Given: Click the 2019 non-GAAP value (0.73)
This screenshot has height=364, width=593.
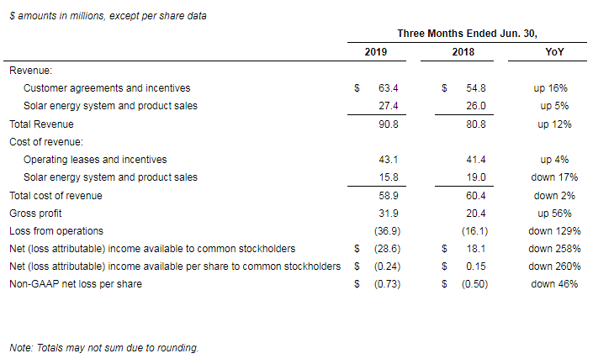Looking at the screenshot, I should 386,284.
